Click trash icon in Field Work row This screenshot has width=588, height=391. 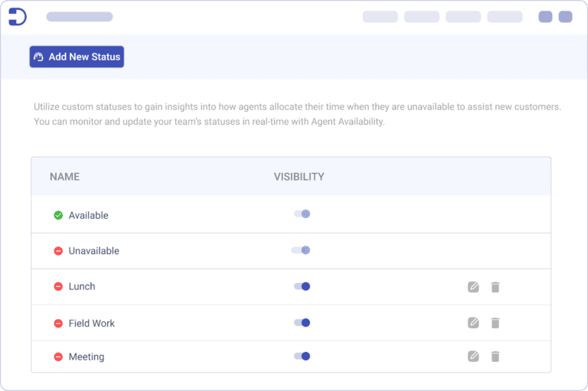pos(495,323)
